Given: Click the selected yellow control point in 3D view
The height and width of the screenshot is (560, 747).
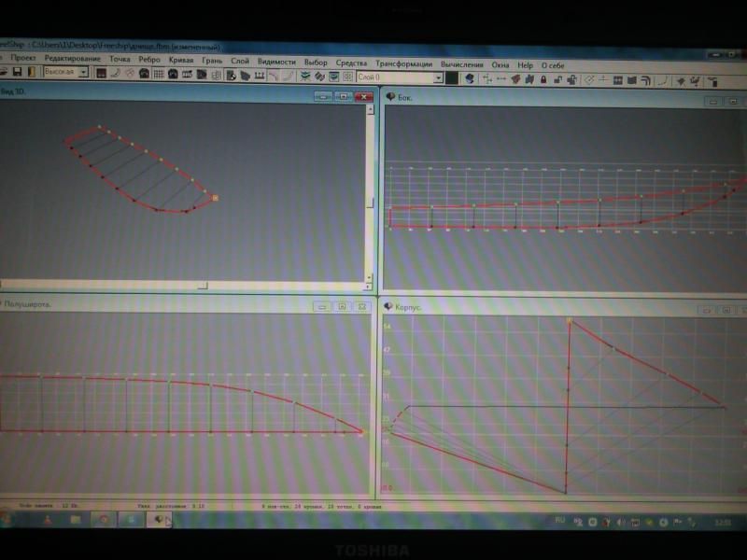Looking at the screenshot, I should click(x=216, y=198).
